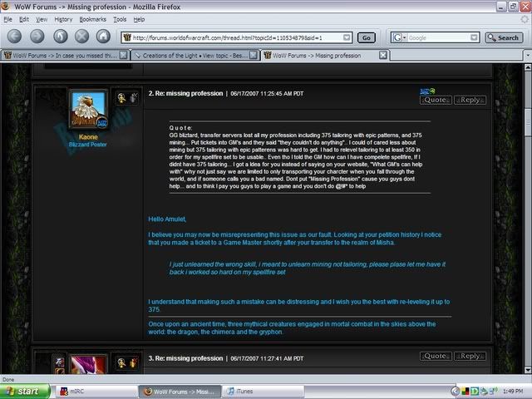The image size is (532, 399).
Task: Expand hidden system tray icons arrow
Action: coord(455,392)
